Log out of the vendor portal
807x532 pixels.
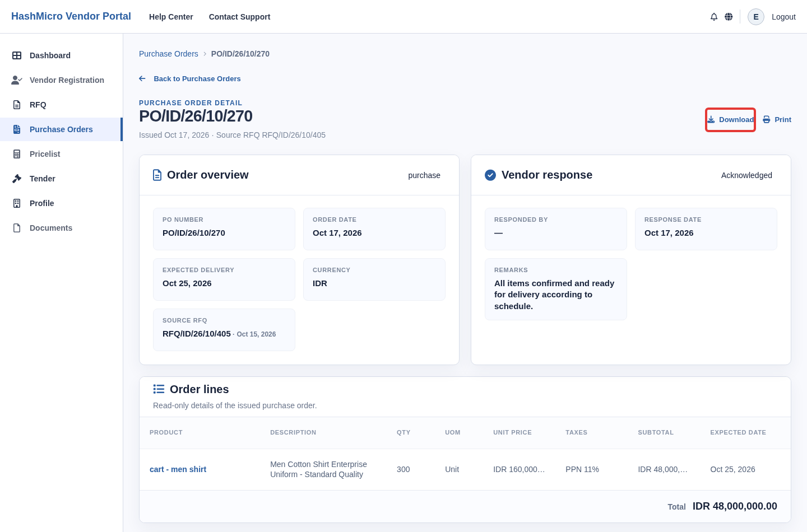tap(783, 17)
